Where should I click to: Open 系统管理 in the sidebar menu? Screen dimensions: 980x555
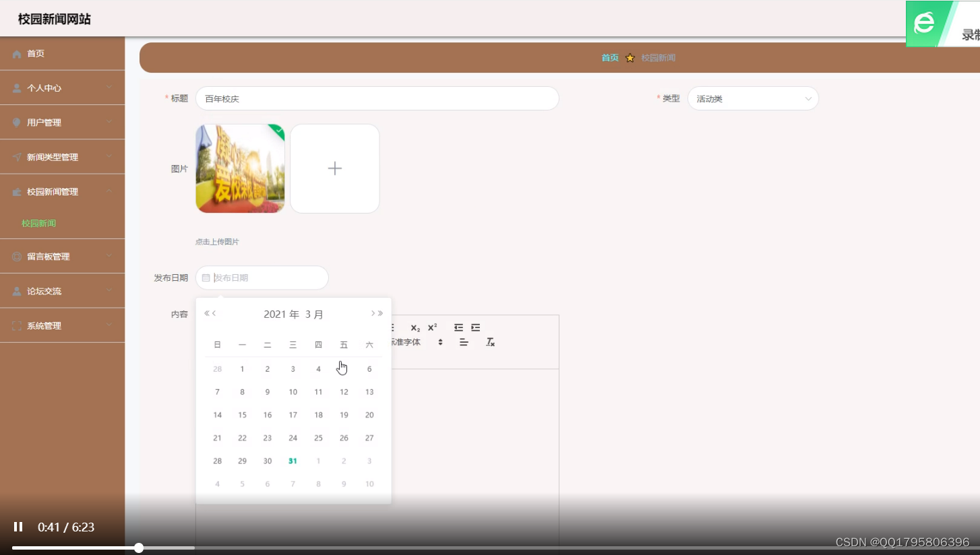tap(62, 326)
